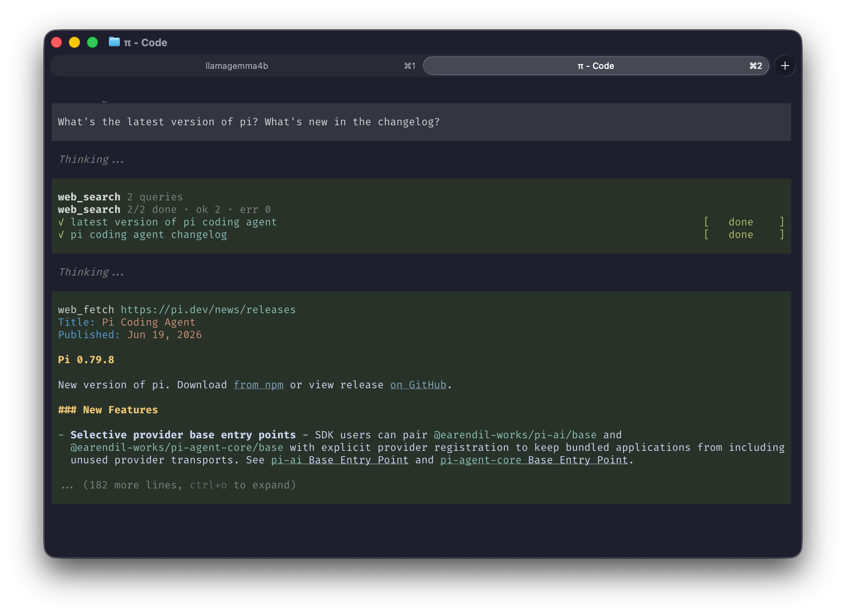Viewport: 846px width, 616px height.
Task: Click the https://pi.dev/news/releases URL
Action: (x=208, y=310)
